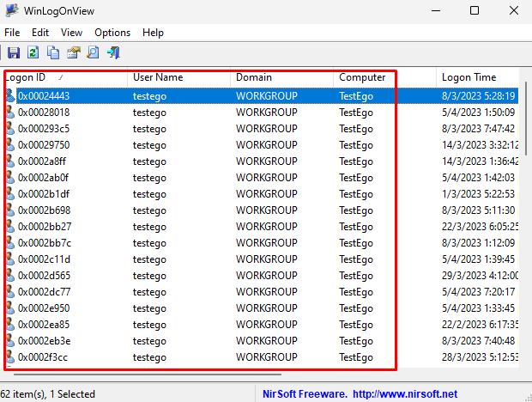Sort by Logon ID column header

click(66, 77)
